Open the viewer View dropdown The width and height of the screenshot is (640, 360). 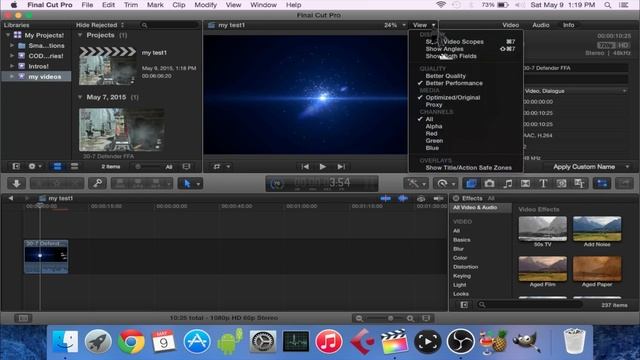coord(424,25)
